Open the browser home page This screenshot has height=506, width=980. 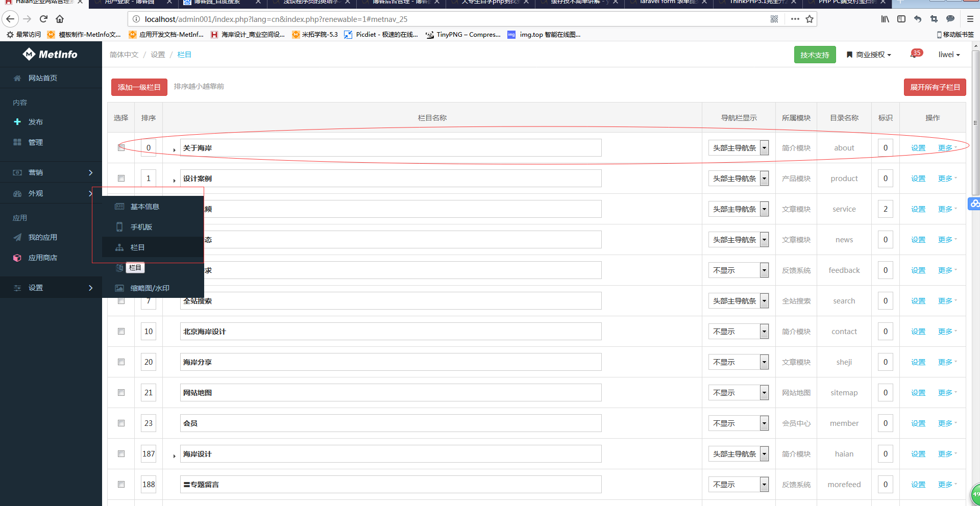[x=60, y=19]
